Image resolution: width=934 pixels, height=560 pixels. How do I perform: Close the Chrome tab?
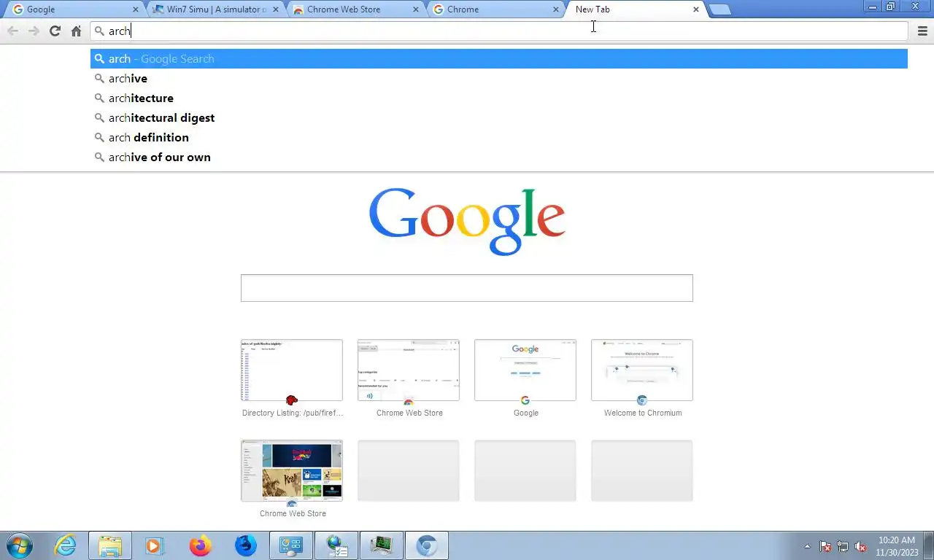pyautogui.click(x=556, y=9)
